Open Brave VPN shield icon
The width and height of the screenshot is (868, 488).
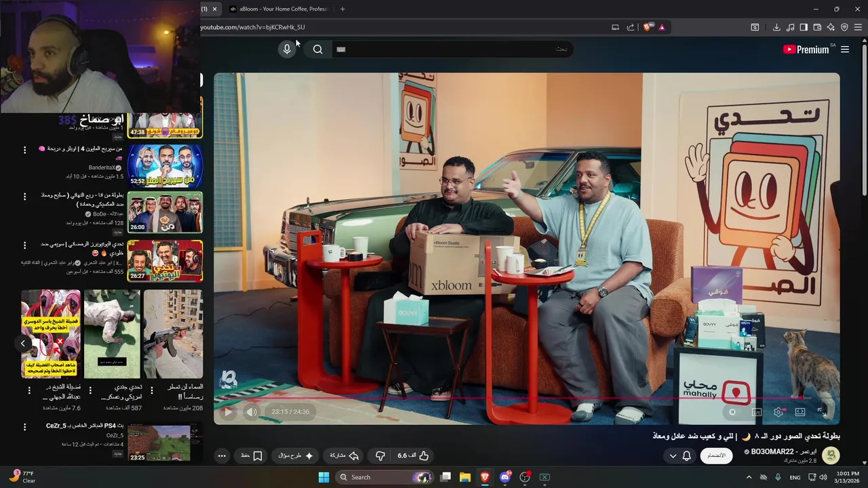pyautogui.click(x=844, y=27)
